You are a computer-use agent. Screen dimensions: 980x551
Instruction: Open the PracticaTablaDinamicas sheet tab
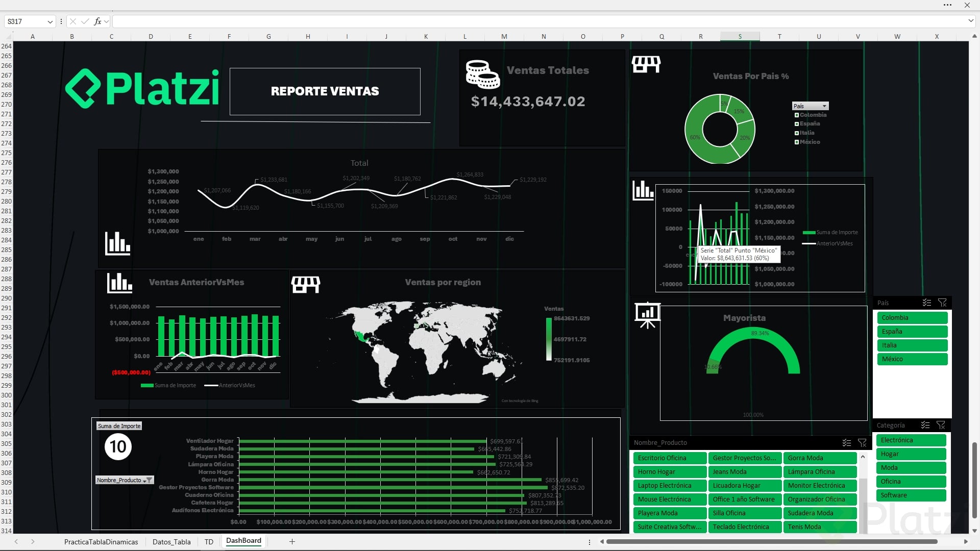pyautogui.click(x=101, y=542)
